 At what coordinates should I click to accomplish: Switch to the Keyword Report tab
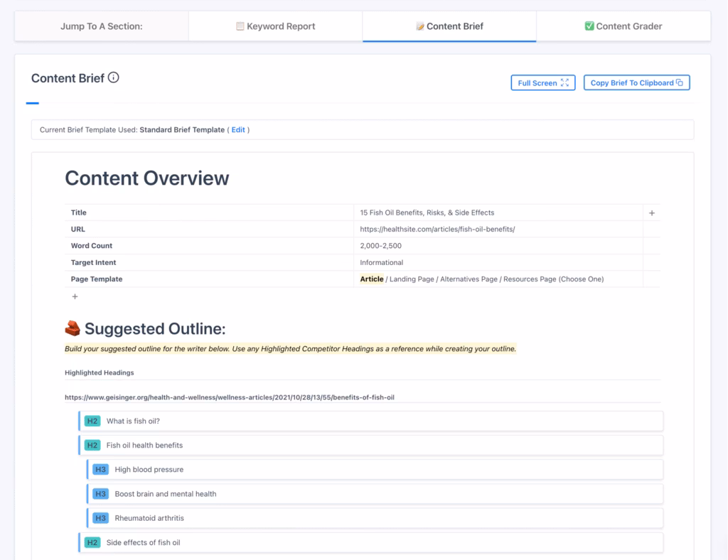click(275, 26)
